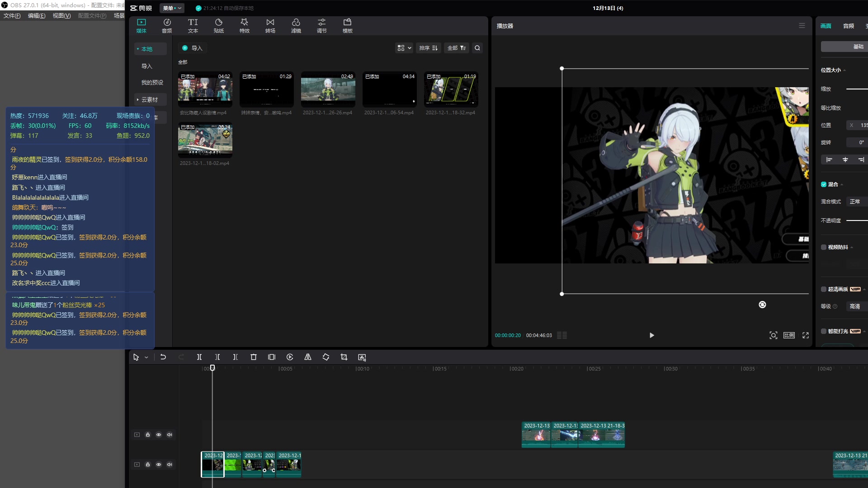The height and width of the screenshot is (488, 868).
Task: Open OBS 视图(V) menu
Action: (x=61, y=15)
